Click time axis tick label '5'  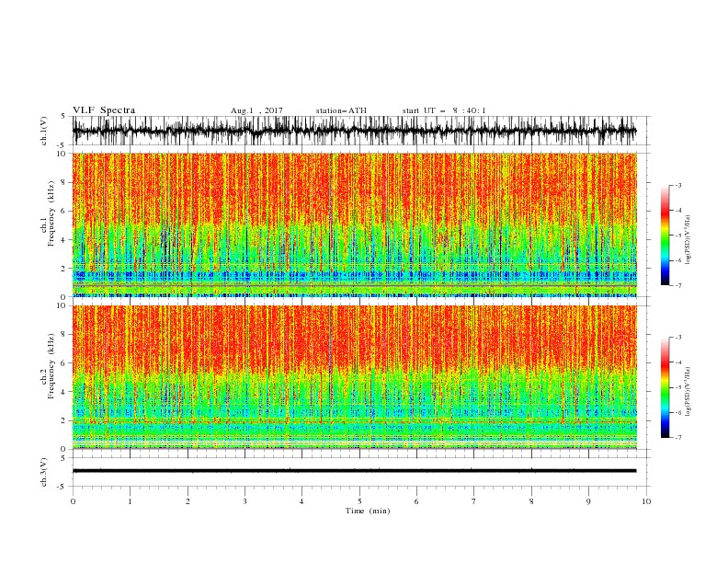[x=359, y=501]
